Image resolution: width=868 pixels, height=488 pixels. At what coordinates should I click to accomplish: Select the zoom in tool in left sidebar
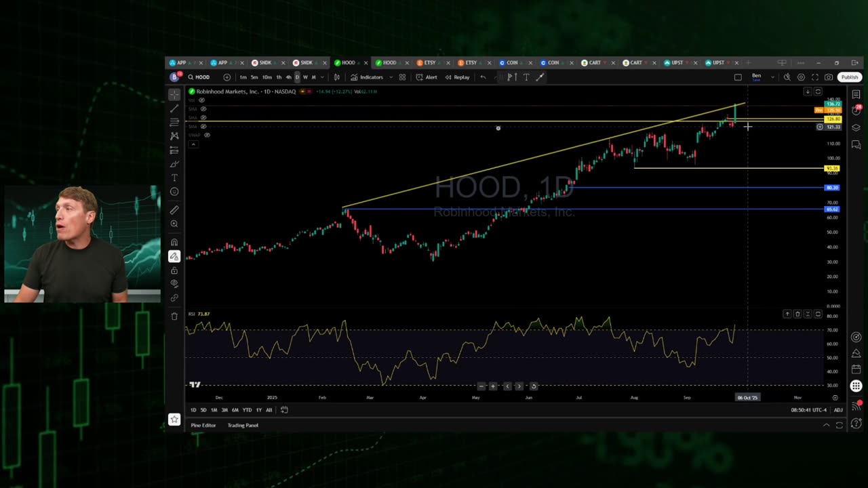[x=174, y=224]
